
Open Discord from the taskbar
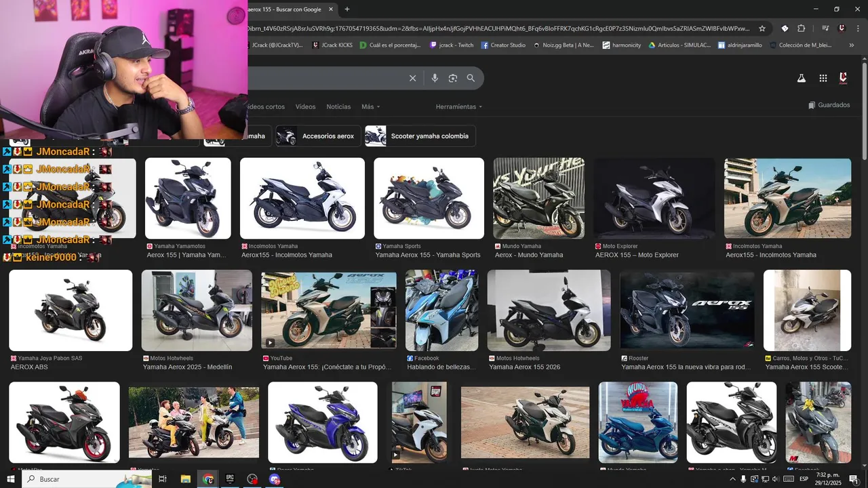(275, 479)
